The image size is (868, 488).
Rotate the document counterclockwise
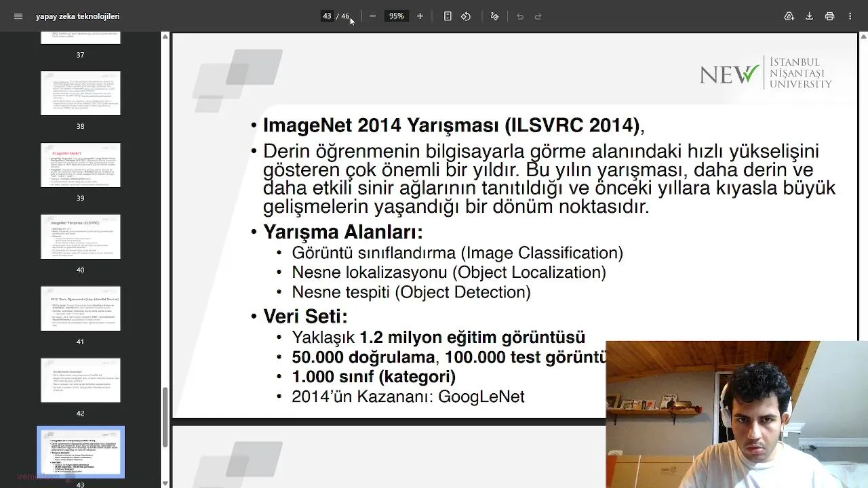pos(466,16)
